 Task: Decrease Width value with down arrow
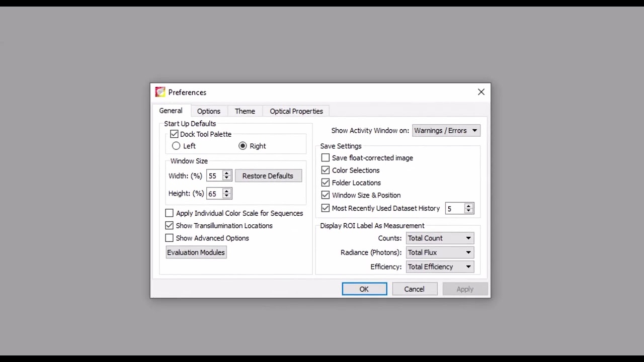(226, 178)
